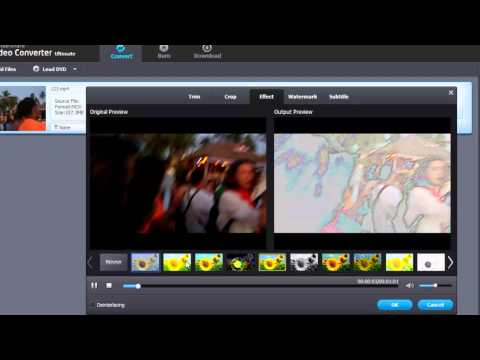Open the Download tab

[207, 53]
